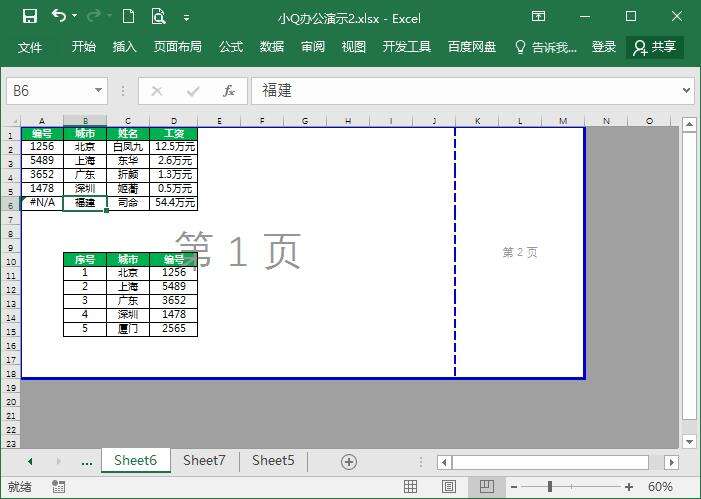Screen dimensions: 701x499
Task: Expand the formula bar
Action: 686,91
